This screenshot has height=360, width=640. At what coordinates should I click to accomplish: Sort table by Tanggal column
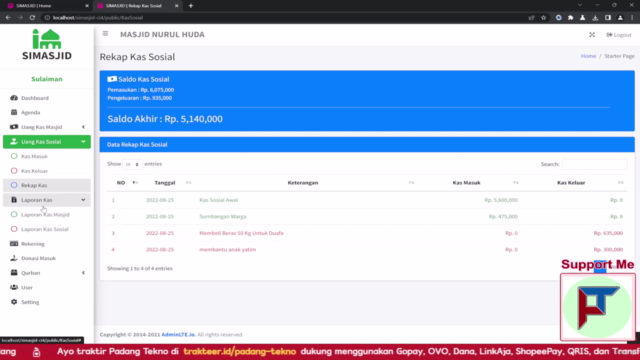(168, 183)
